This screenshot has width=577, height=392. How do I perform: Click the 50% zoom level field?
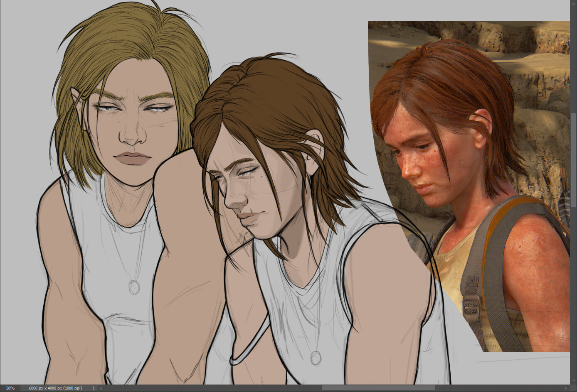click(10, 388)
